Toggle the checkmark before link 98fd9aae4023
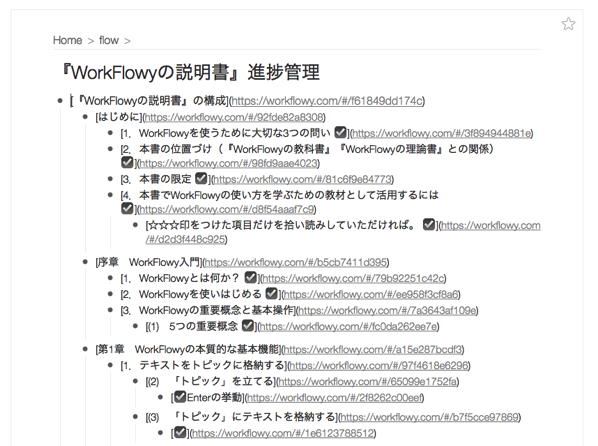Screen dimensions: 598x446 click(127, 163)
